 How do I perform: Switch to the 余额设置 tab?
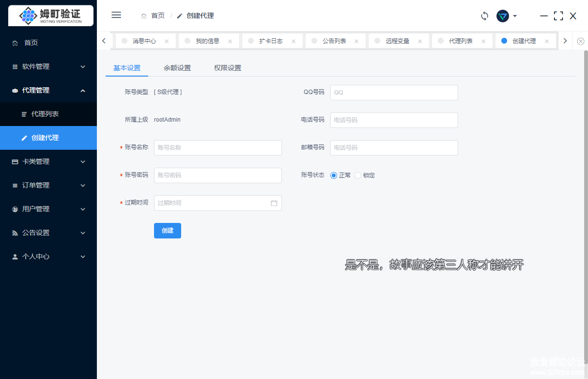coord(177,68)
